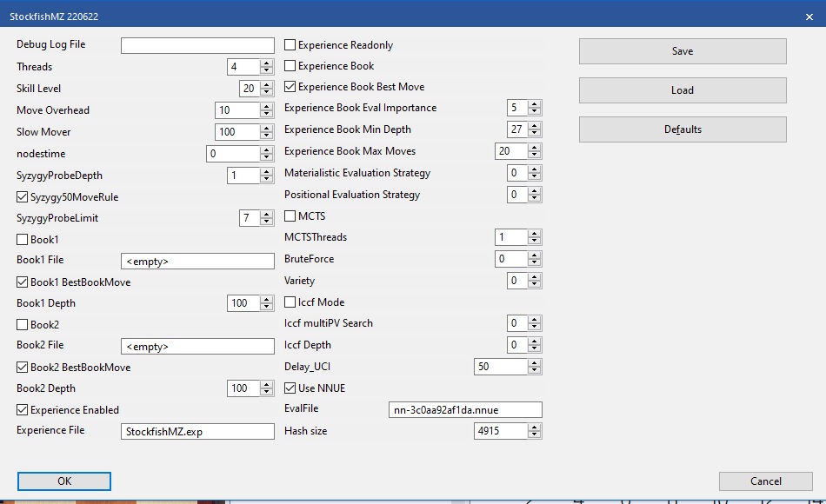Increase MCTSThreads with up arrow
Viewport: 826px width, 504px height.
coord(534,233)
